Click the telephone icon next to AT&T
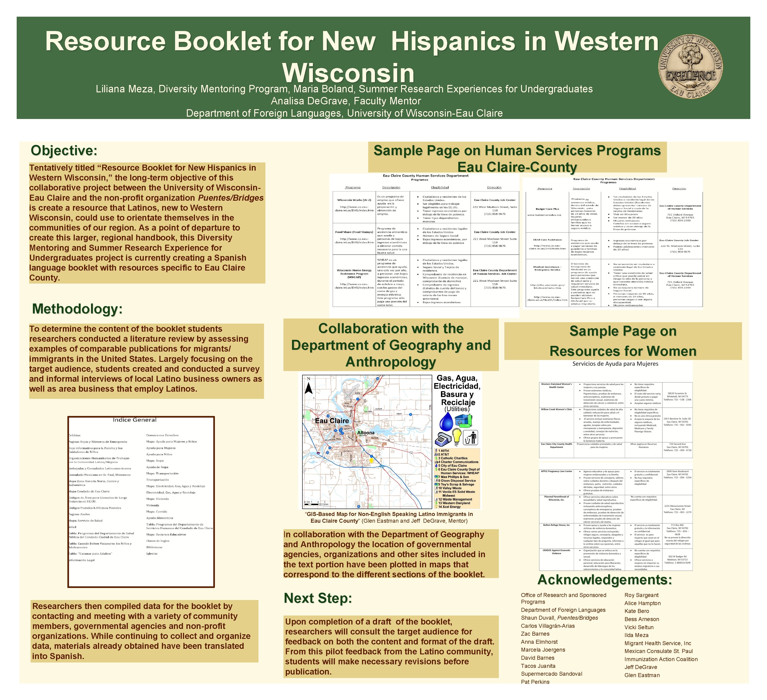 click(436, 454)
